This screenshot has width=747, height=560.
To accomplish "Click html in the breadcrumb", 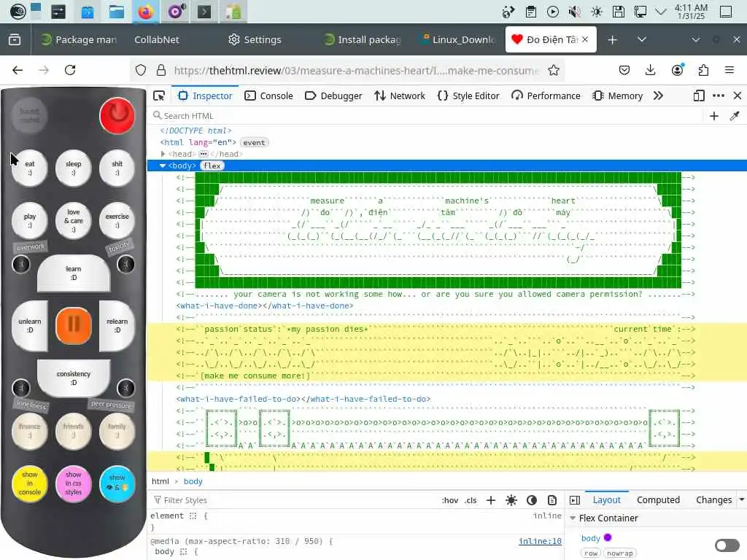I will pyautogui.click(x=160, y=481).
